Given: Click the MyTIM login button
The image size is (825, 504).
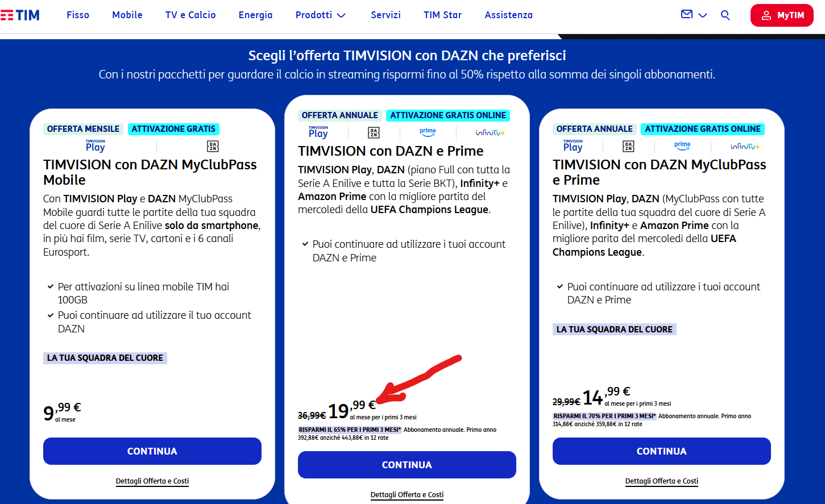Looking at the screenshot, I should [x=782, y=15].
